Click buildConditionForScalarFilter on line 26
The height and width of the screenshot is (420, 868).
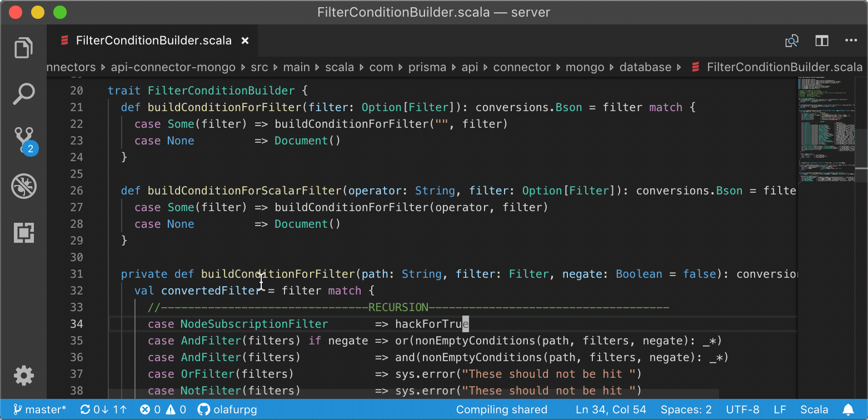245,191
